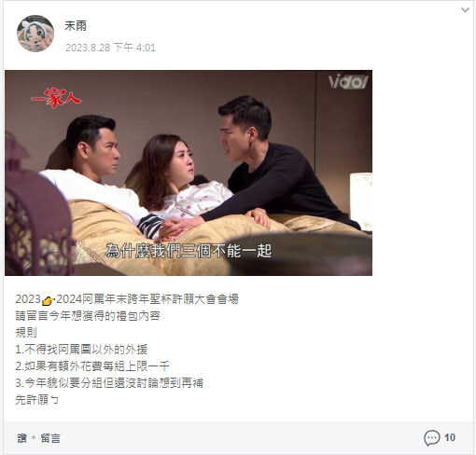Click rule 1 about 阿黑團以外的外援
The height and width of the screenshot is (455, 476).
(81, 350)
